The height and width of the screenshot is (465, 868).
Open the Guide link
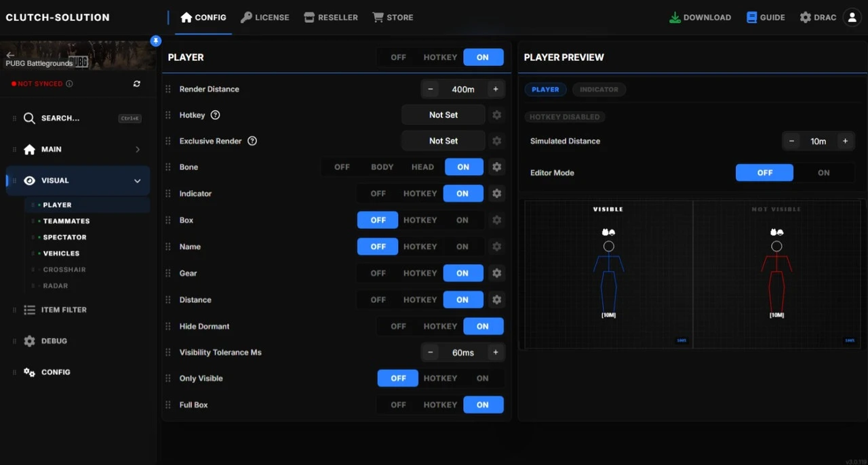click(766, 18)
